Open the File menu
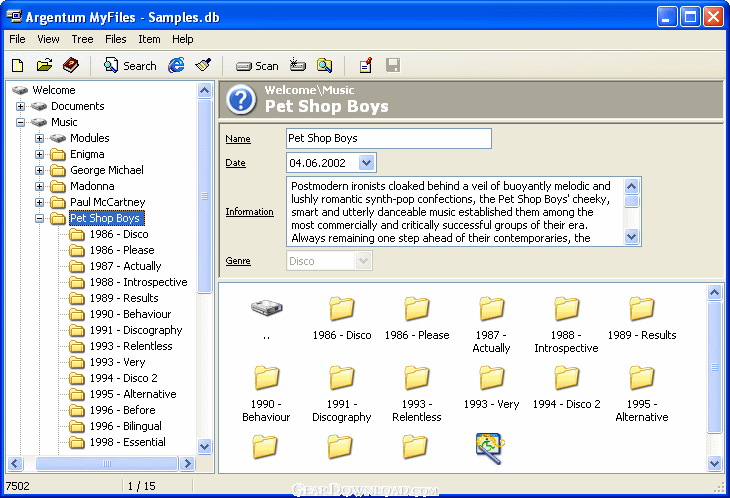 [17, 39]
